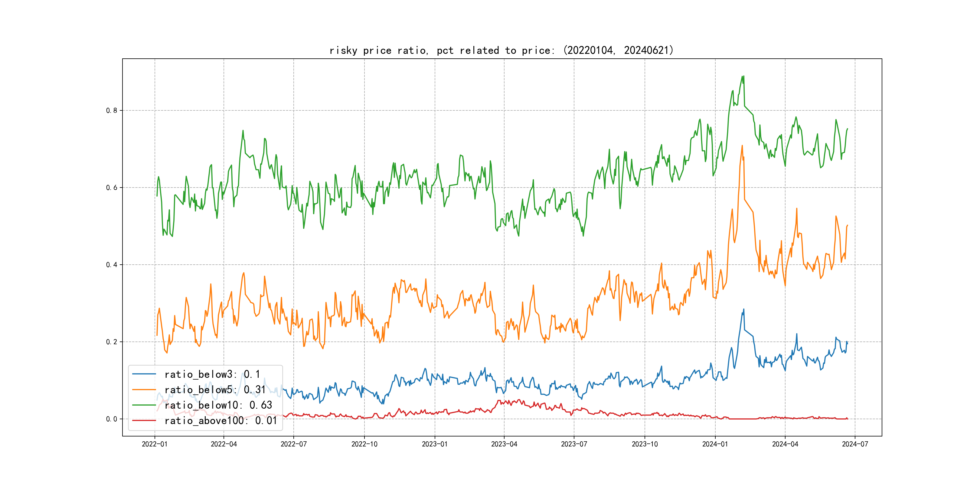
Task: Click the 2024-07 x-axis tick label
Action: coord(855,444)
